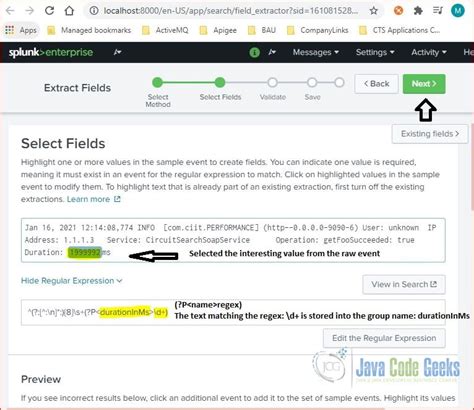Click activity icon beside Splunk logo

pos(117,52)
